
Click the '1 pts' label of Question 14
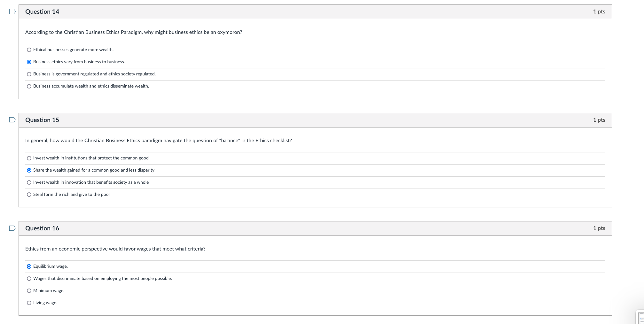599,12
